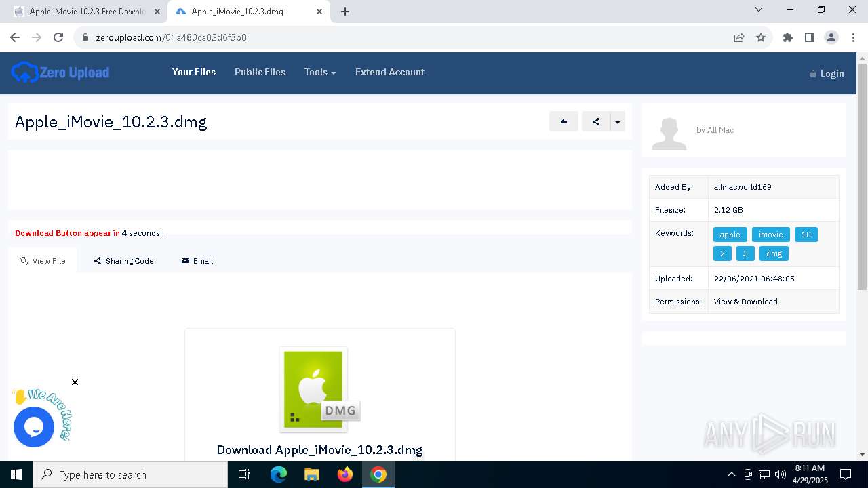Launch Microsoft Edge from taskbar
The height and width of the screenshot is (488, 868).
(279, 474)
